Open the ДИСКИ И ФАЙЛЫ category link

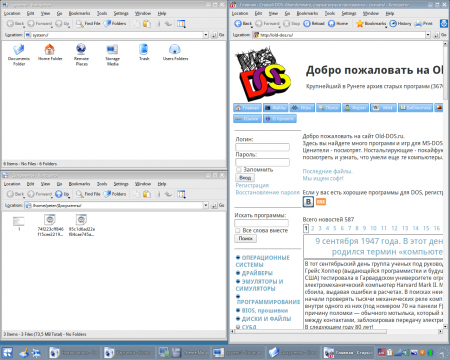click(266, 319)
